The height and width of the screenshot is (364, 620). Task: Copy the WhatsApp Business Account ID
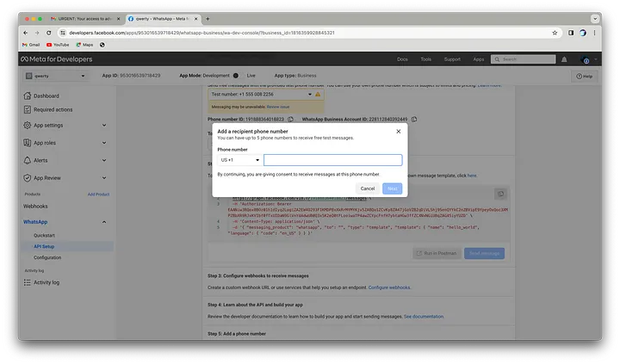pos(414,119)
